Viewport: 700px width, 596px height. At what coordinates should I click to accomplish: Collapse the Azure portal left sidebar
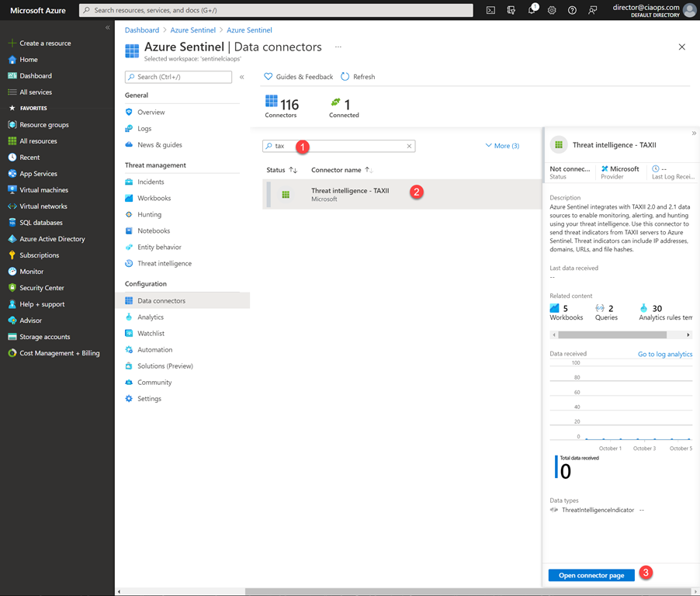point(108,27)
